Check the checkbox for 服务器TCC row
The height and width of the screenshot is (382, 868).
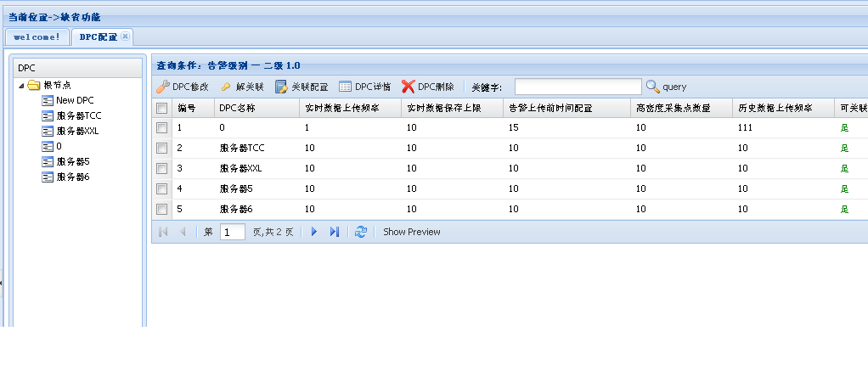pyautogui.click(x=161, y=148)
